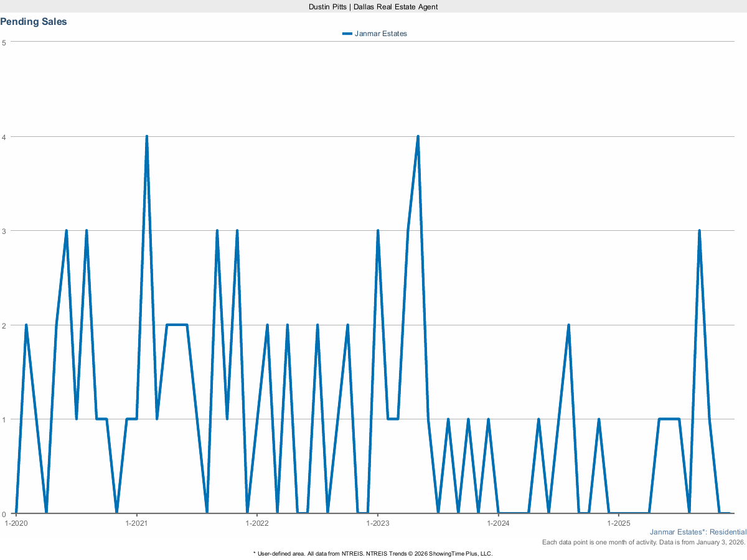Select the Pending Sales chart title
This screenshot has width=747, height=560.
34,21
